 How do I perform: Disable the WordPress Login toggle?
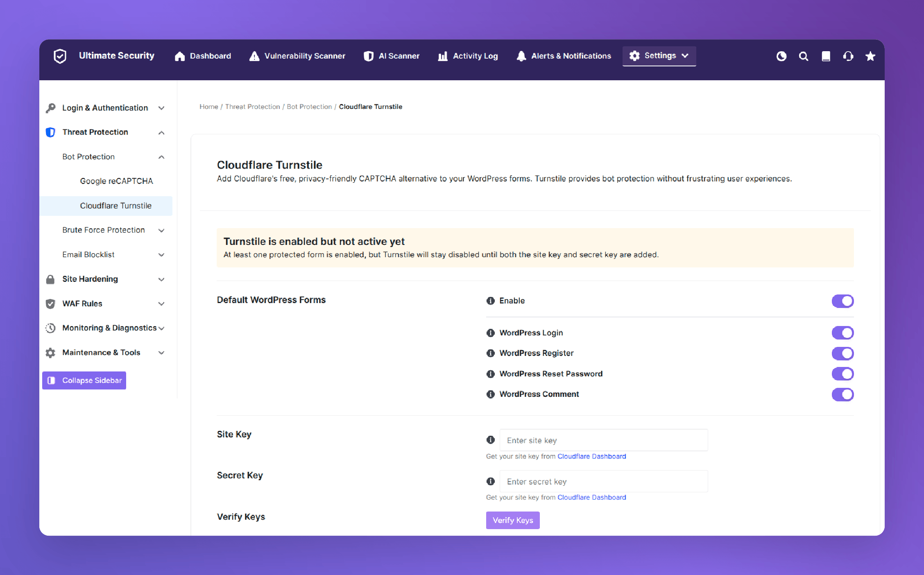pos(842,333)
